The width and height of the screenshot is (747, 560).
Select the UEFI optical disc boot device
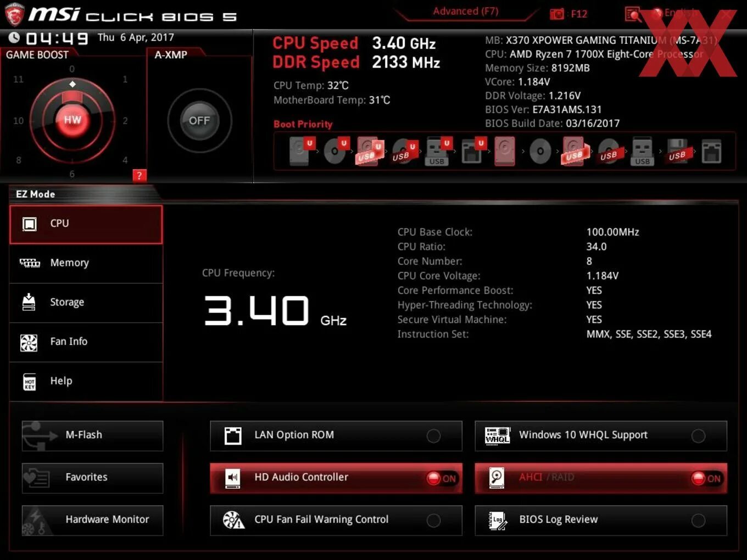(x=336, y=151)
